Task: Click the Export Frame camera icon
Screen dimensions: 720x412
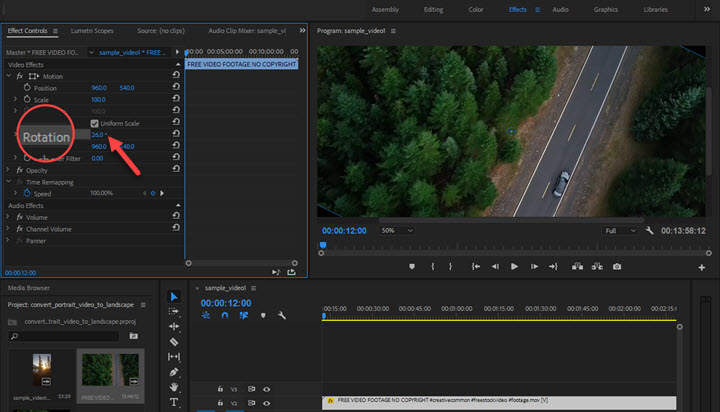Action: (x=617, y=266)
